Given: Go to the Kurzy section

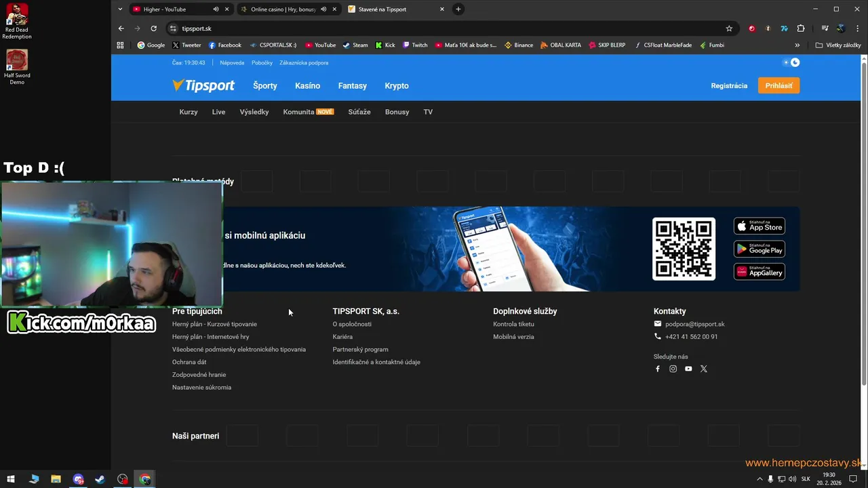Looking at the screenshot, I should 189,112.
